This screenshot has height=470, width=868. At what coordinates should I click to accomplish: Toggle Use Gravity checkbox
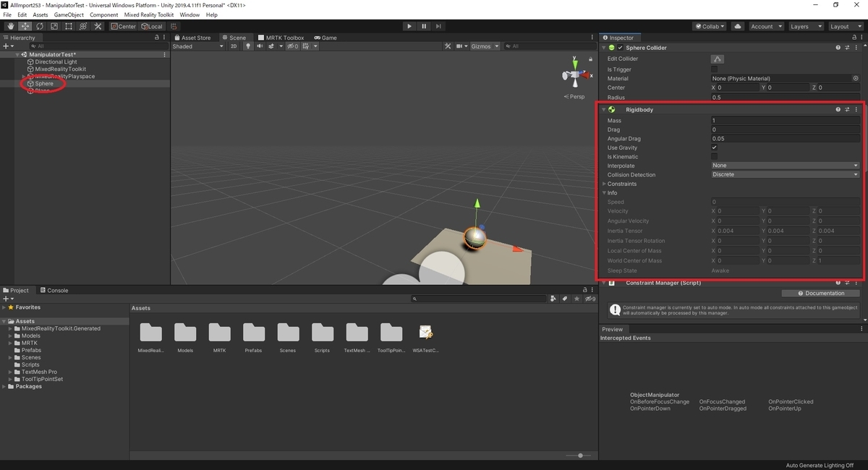coord(715,148)
